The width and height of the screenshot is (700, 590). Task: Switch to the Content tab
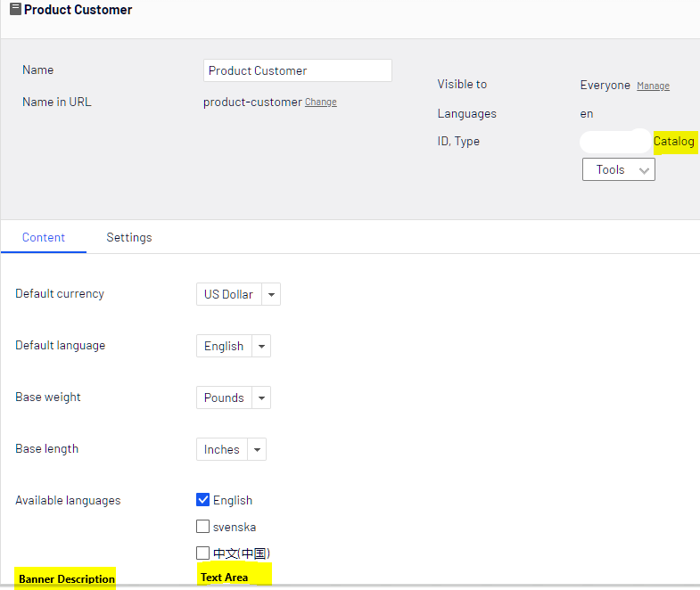[x=44, y=238]
